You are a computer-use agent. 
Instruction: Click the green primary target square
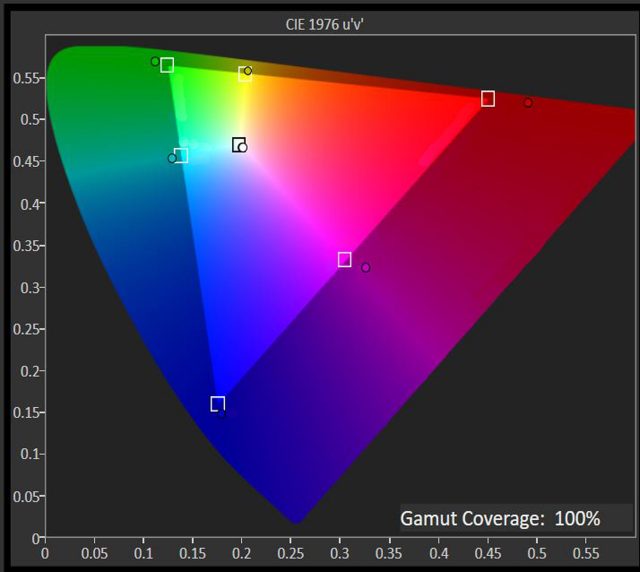[x=167, y=65]
